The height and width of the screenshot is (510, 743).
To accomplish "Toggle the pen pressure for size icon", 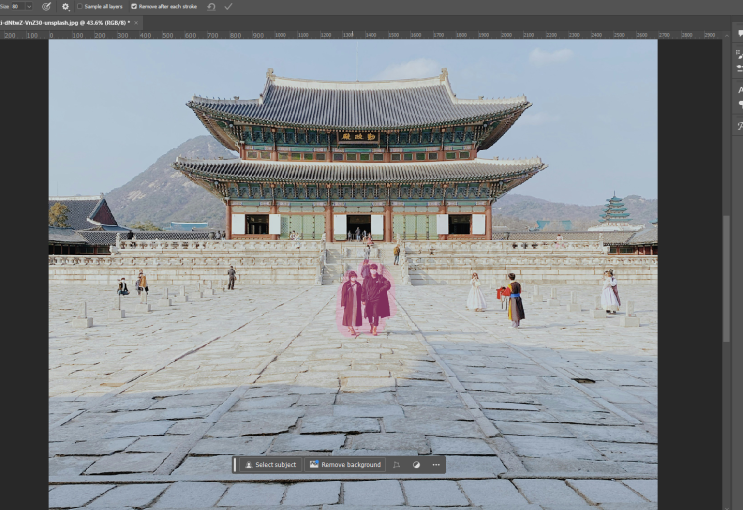I will pyautogui.click(x=46, y=6).
